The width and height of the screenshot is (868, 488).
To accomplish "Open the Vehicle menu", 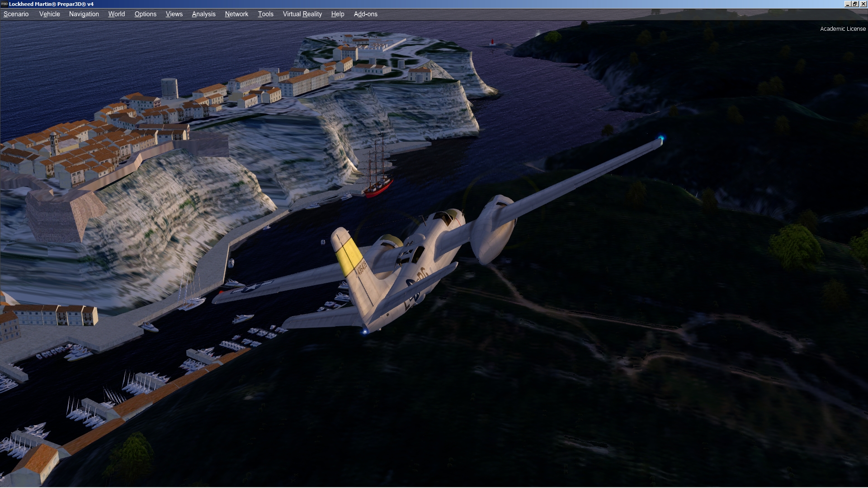I will [49, 14].
